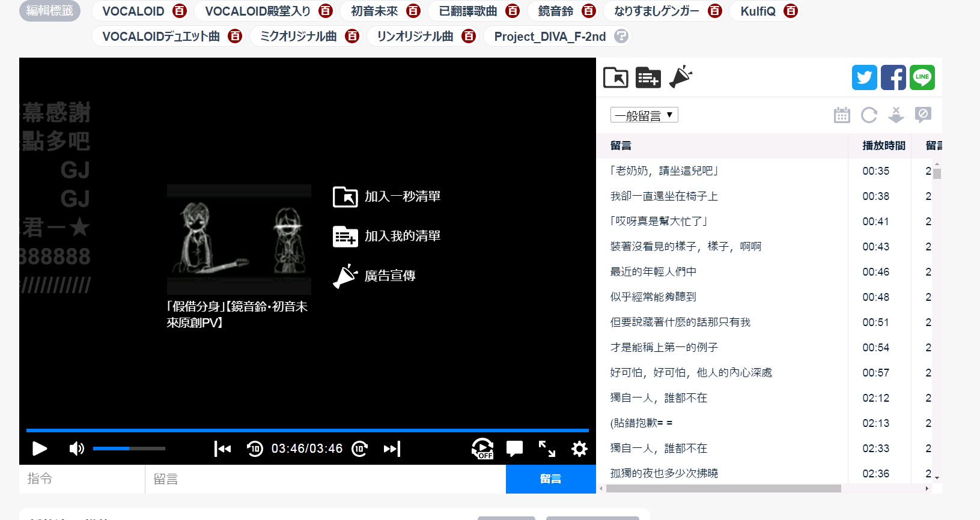Click 加入一秒清單 in the player overlay
Screen dimensions: 980x520
[x=387, y=196]
